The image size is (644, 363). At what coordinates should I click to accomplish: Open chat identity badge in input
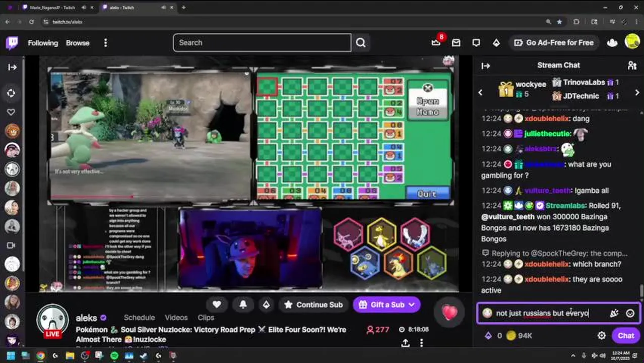point(487,313)
